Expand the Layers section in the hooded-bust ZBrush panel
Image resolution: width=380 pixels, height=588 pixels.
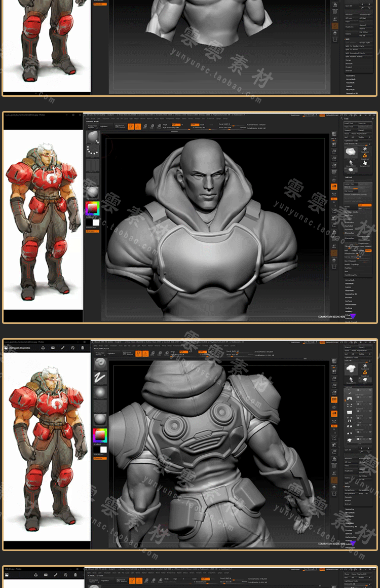click(348, 287)
